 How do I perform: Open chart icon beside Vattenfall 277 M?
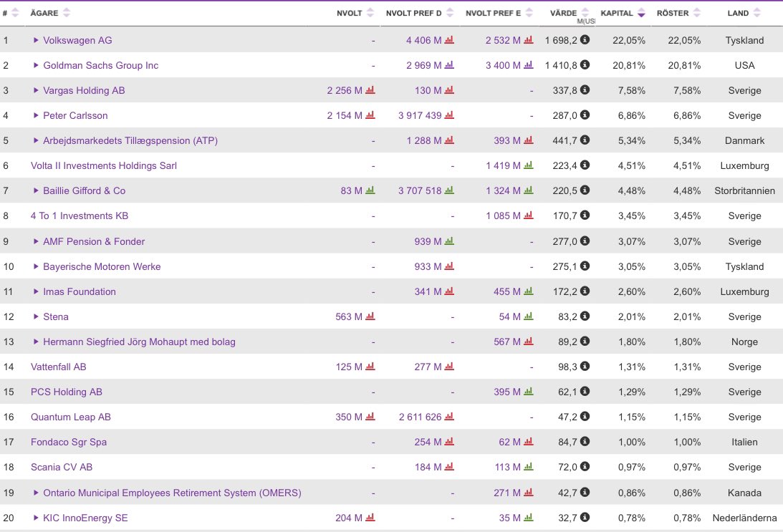click(449, 367)
